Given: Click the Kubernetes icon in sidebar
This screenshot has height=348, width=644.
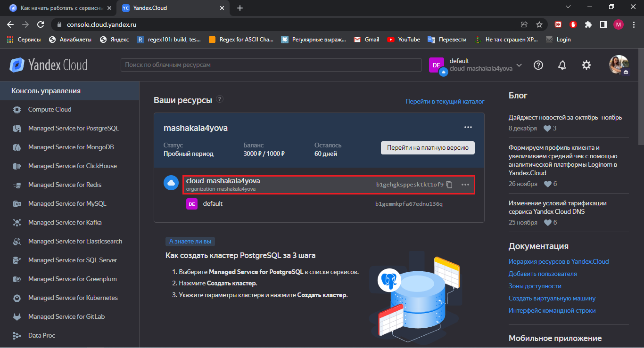Looking at the screenshot, I should pos(17,298).
